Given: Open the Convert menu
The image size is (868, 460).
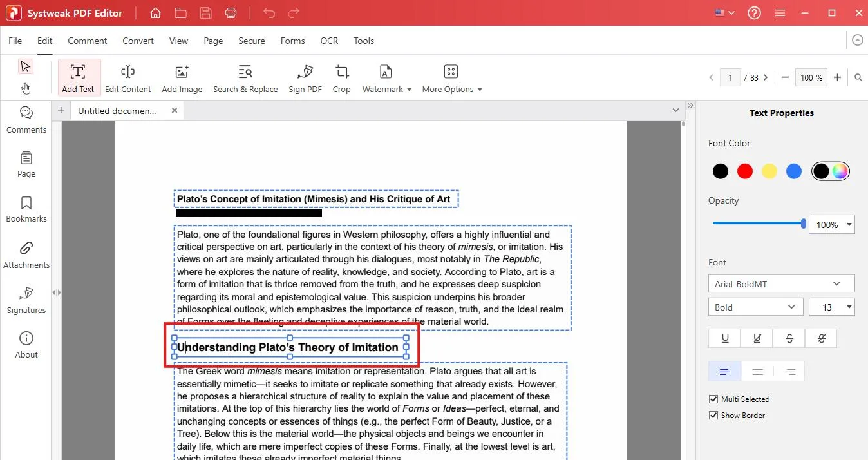Looking at the screenshot, I should point(138,41).
